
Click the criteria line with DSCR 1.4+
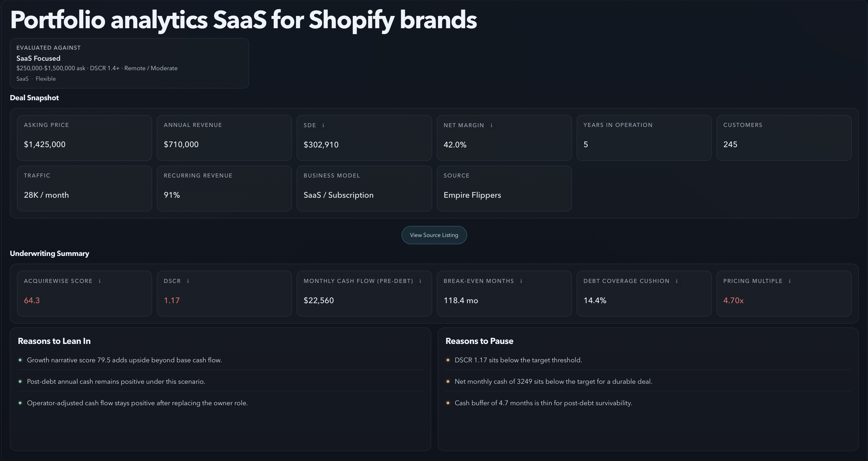pos(97,68)
